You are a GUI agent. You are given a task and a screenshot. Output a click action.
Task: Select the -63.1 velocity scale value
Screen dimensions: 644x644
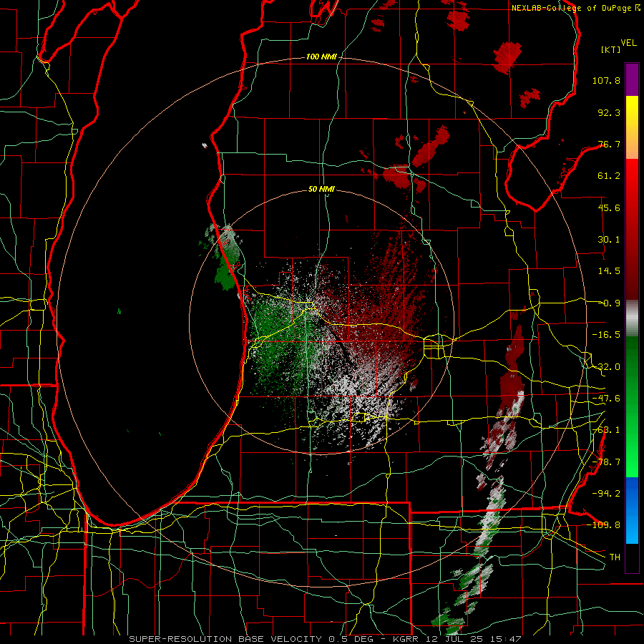pyautogui.click(x=606, y=430)
